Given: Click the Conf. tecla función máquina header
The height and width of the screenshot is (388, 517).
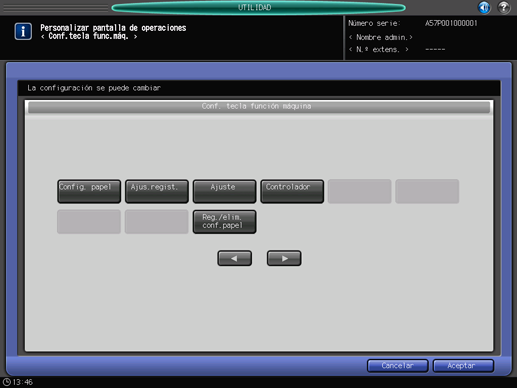Looking at the screenshot, I should tap(259, 107).
